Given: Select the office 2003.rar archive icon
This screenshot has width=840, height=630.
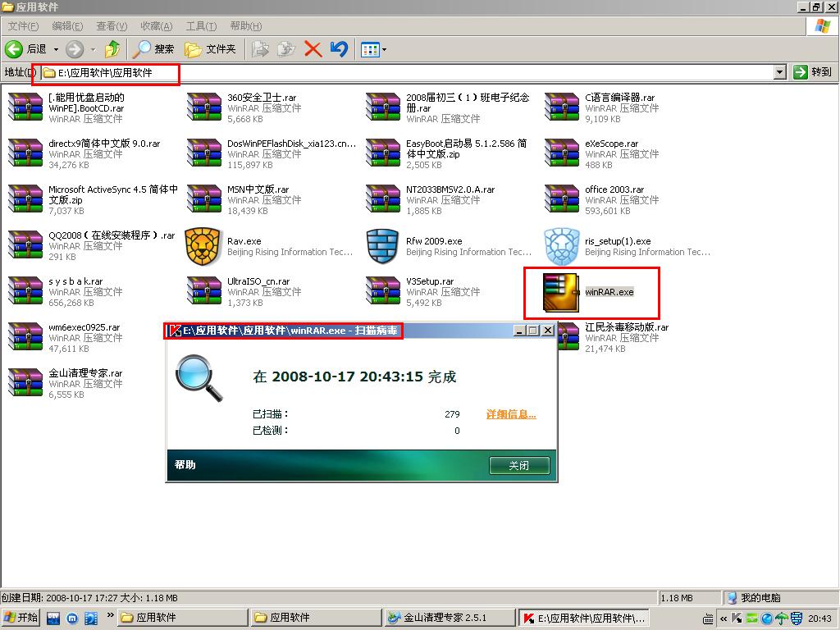Looking at the screenshot, I should 562,199.
